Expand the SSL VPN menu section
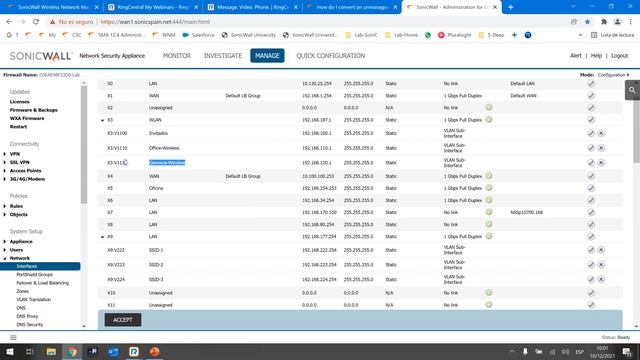 [x=5, y=162]
